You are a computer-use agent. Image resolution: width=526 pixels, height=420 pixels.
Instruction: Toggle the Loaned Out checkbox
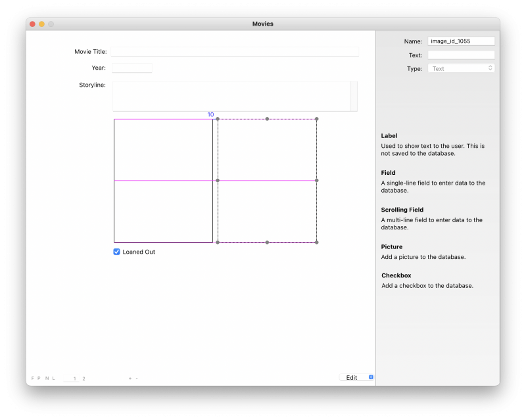117,252
